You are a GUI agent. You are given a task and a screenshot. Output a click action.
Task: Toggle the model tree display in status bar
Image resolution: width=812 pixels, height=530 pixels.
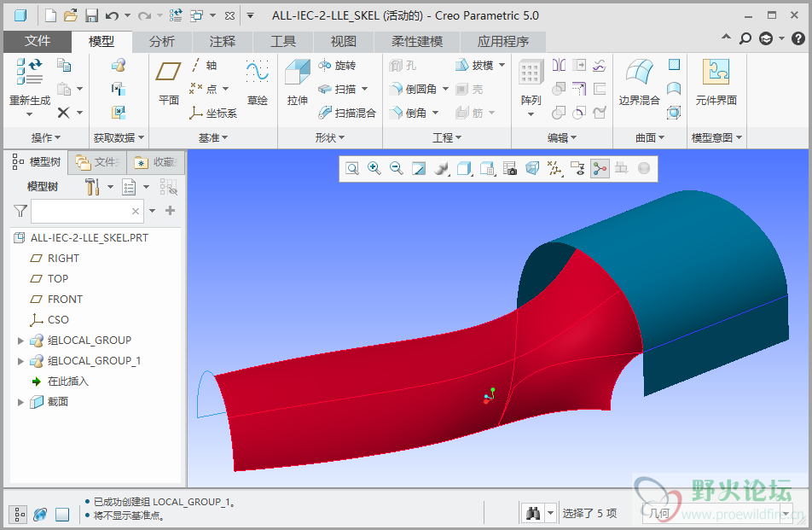pos(18,515)
